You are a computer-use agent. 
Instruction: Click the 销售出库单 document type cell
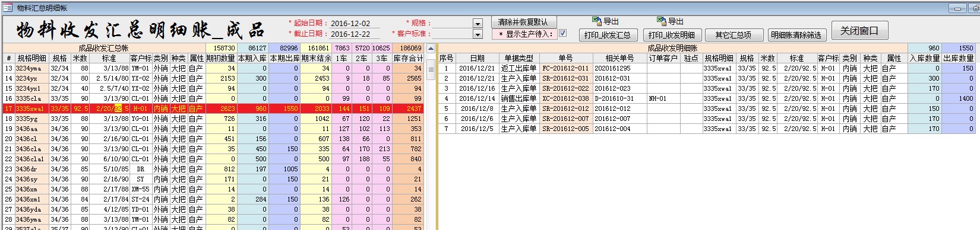519,98
